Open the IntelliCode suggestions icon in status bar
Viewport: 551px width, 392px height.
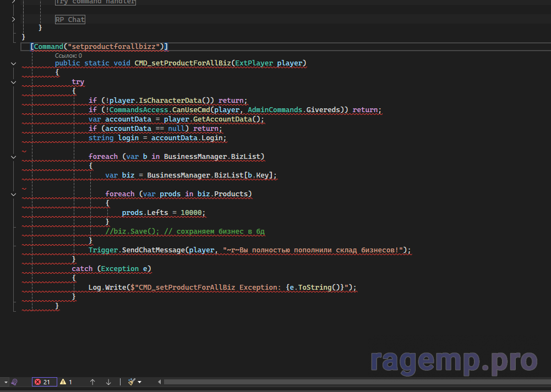click(x=15, y=382)
